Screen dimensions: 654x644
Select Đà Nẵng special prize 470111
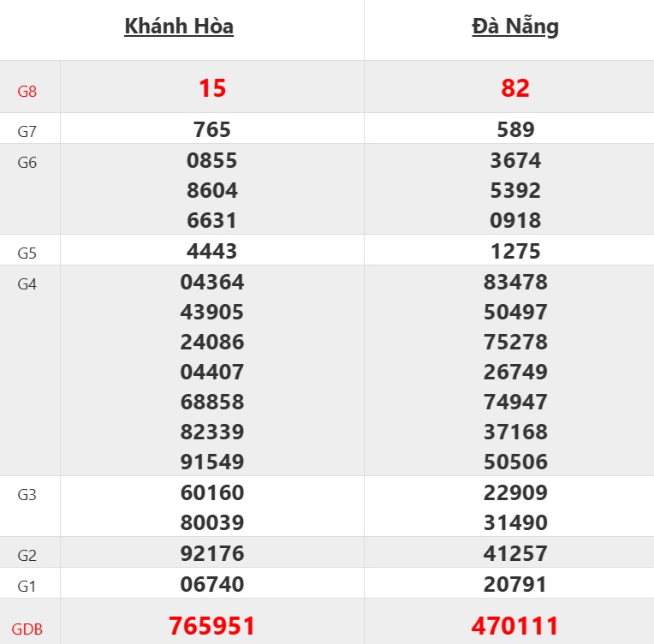(x=515, y=626)
